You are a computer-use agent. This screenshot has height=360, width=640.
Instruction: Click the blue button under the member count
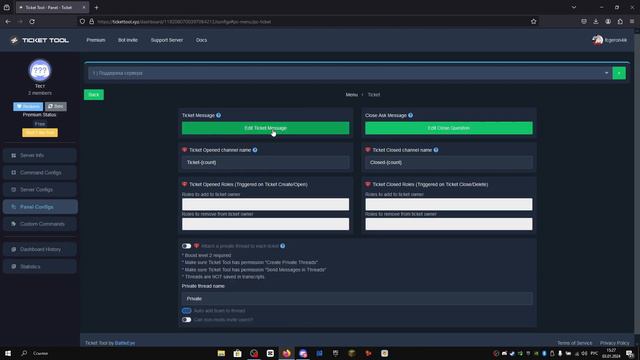coord(28,107)
